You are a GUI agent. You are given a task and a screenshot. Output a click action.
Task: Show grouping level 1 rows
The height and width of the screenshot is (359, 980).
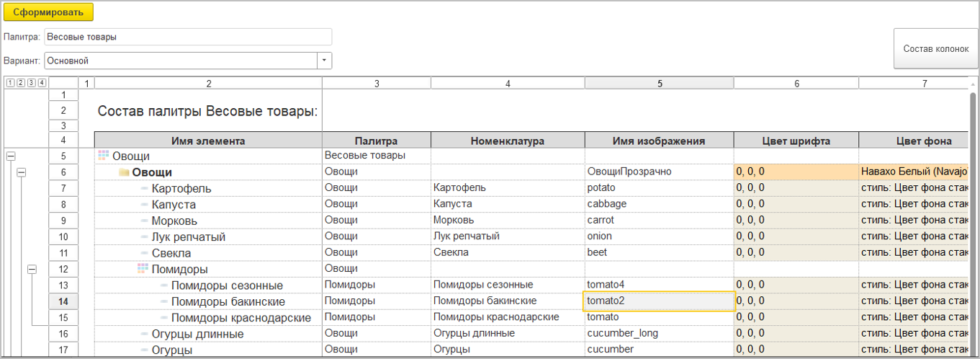pyautogui.click(x=10, y=83)
